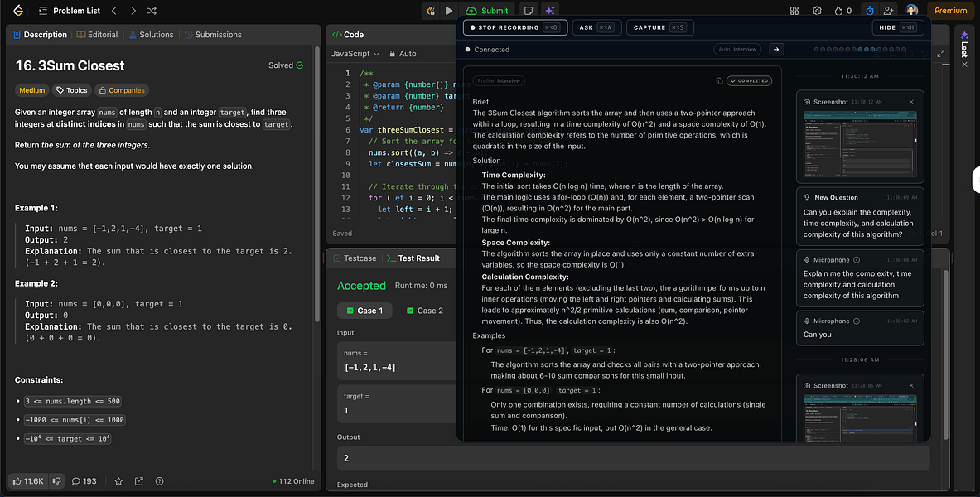
Task: Start the stopwatch timer icon
Action: (869, 11)
